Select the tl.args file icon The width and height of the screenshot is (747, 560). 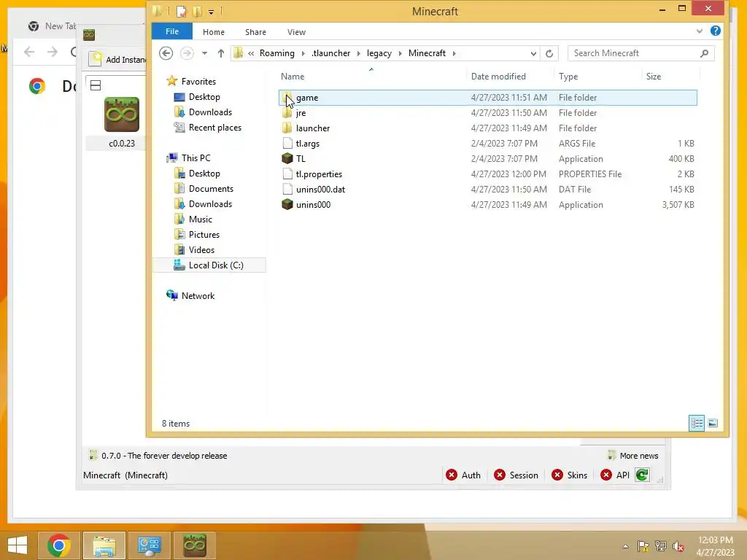287,144
